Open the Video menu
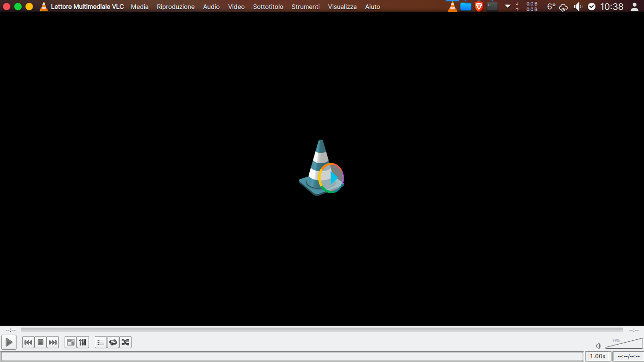 236,7
